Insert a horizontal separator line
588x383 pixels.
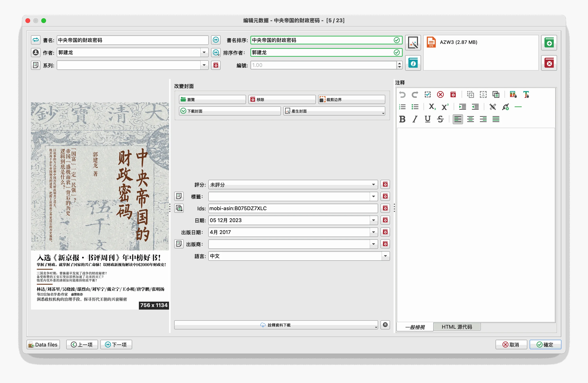tap(518, 107)
